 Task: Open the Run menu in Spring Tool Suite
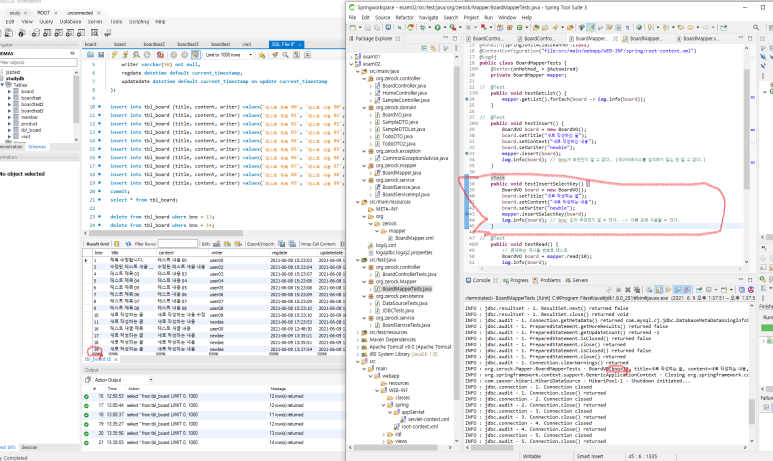click(488, 17)
